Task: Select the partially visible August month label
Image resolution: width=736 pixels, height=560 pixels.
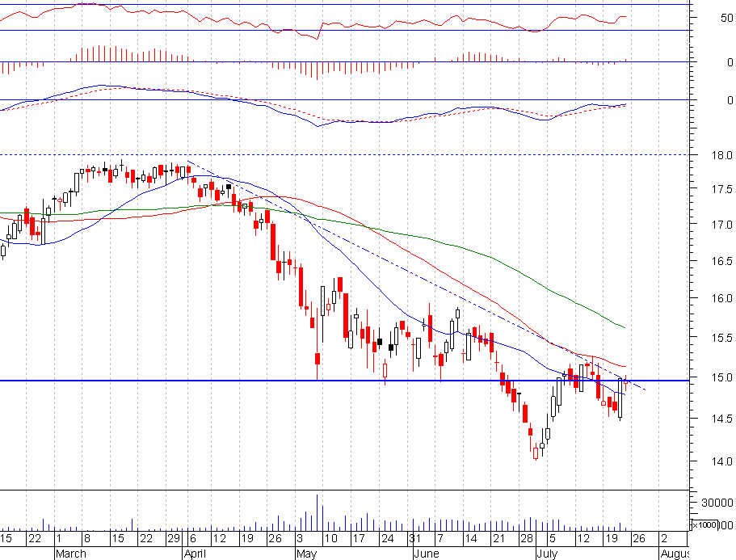Action: [675, 554]
